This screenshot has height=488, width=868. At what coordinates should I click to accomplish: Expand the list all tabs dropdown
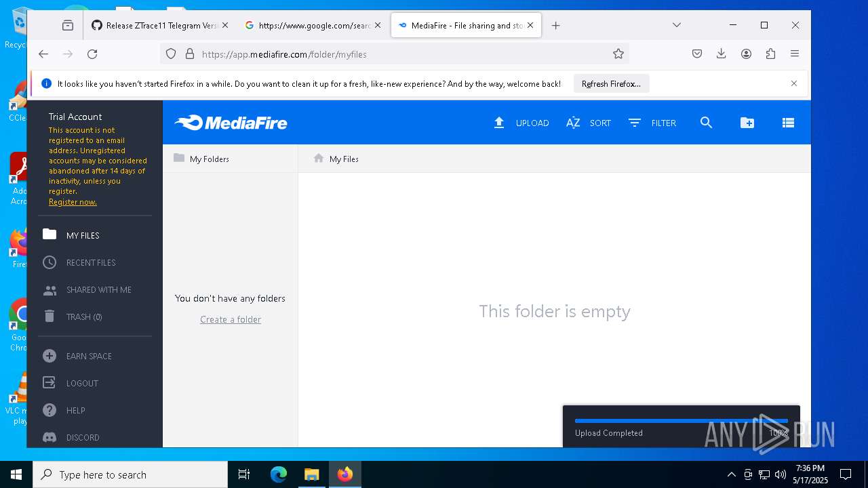[x=677, y=25]
